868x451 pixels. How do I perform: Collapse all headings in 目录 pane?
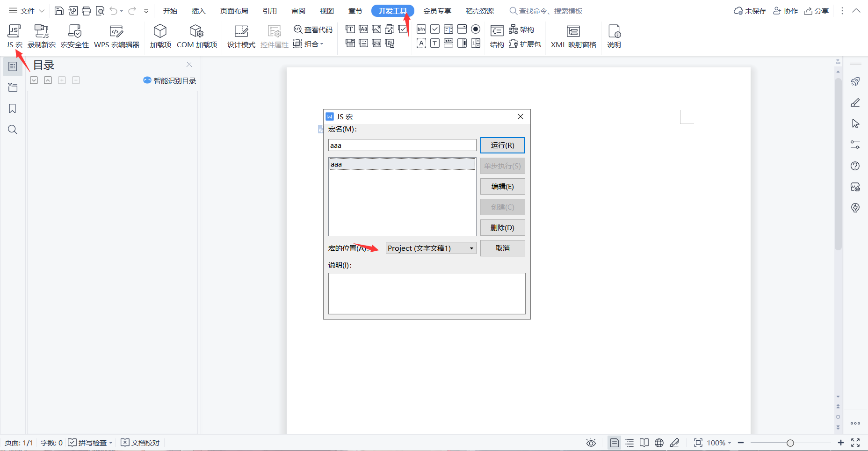click(x=48, y=80)
